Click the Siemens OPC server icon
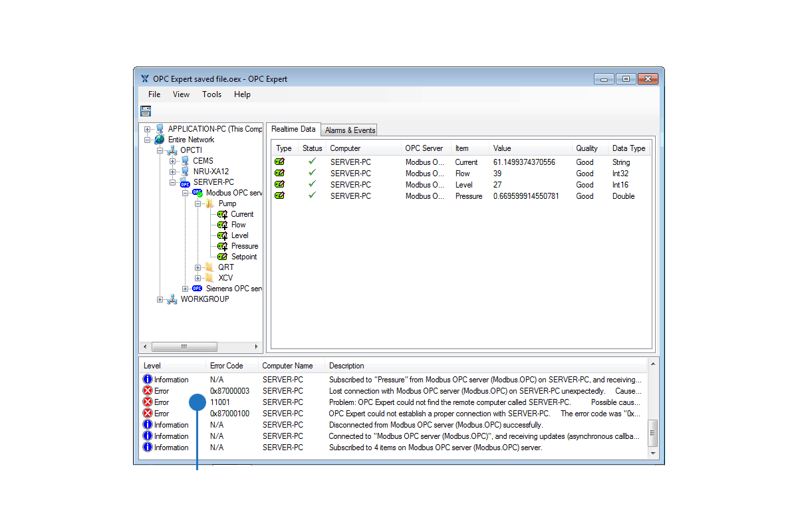 click(197, 289)
